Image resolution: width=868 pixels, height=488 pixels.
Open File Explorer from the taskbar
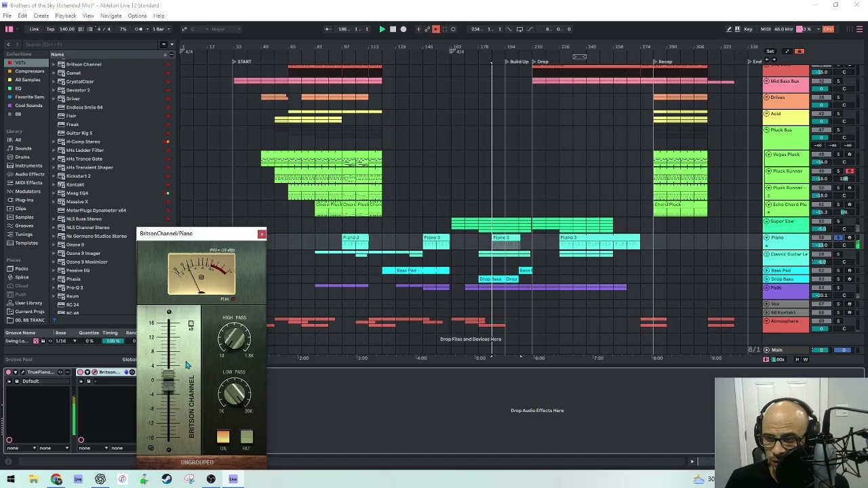pyautogui.click(x=33, y=479)
